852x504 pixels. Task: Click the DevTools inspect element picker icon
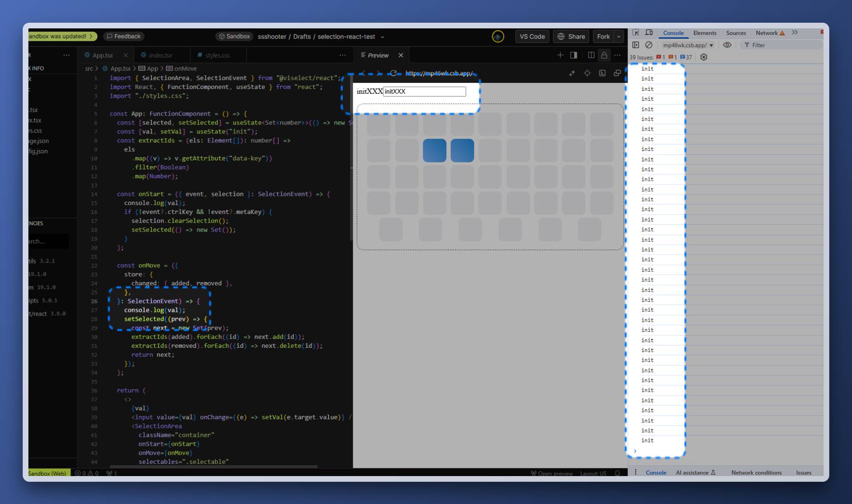636,33
